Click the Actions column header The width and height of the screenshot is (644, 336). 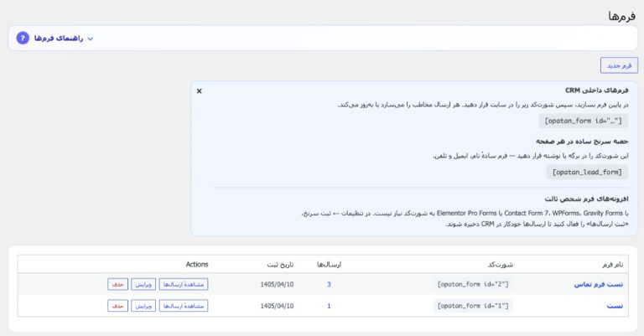[x=197, y=265]
